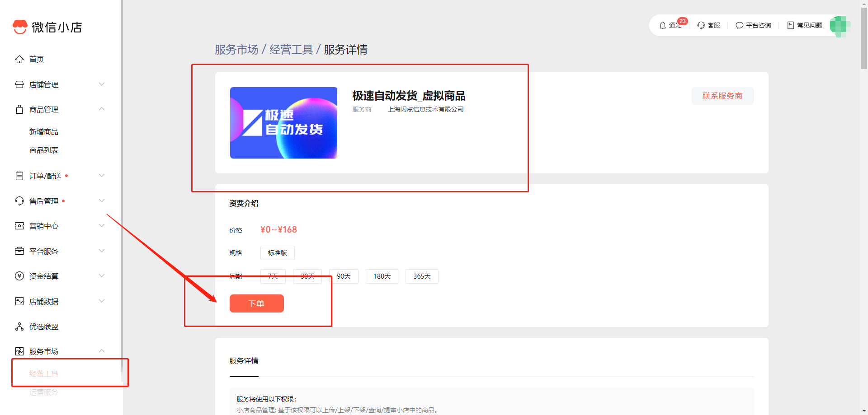The height and width of the screenshot is (415, 868).
Task: Select the 90天 period option
Action: tap(344, 276)
